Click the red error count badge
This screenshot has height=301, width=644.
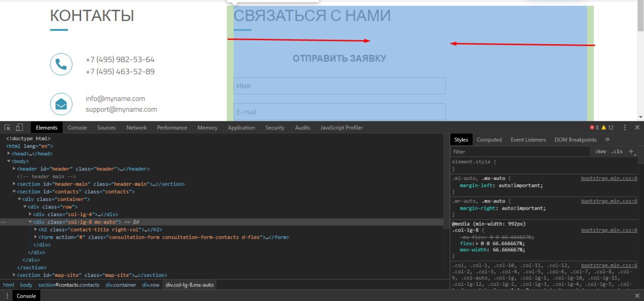point(594,128)
